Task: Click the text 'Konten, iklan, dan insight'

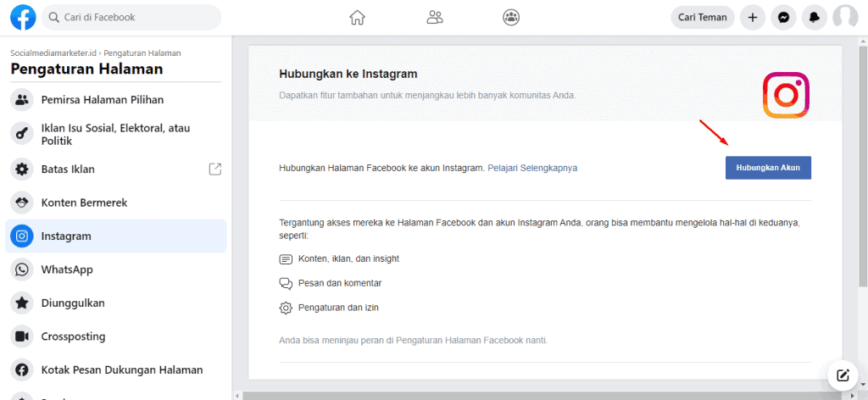Action: pyautogui.click(x=348, y=258)
